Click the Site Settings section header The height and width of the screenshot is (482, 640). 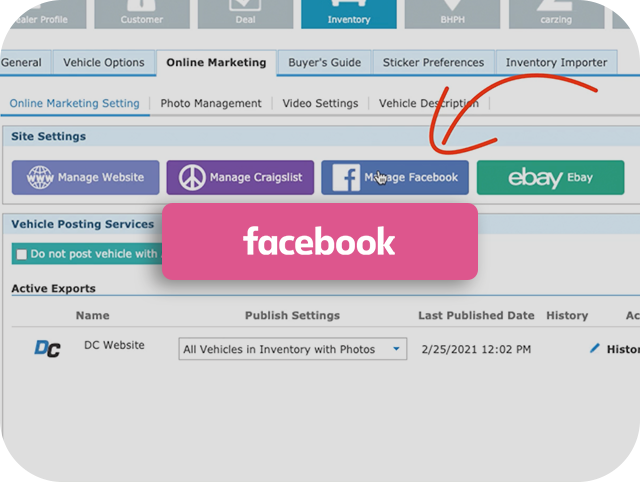48,136
